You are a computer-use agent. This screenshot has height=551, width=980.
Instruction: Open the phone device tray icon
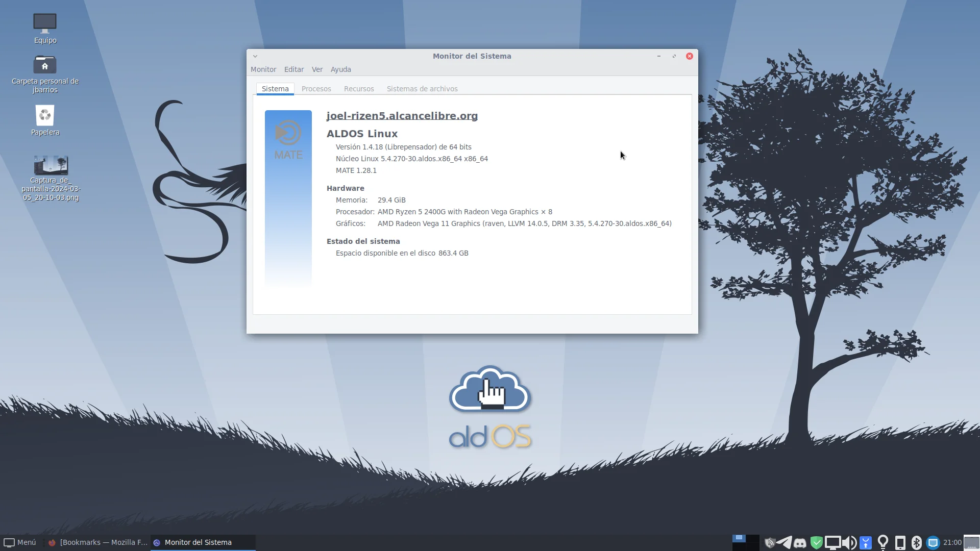(900, 543)
